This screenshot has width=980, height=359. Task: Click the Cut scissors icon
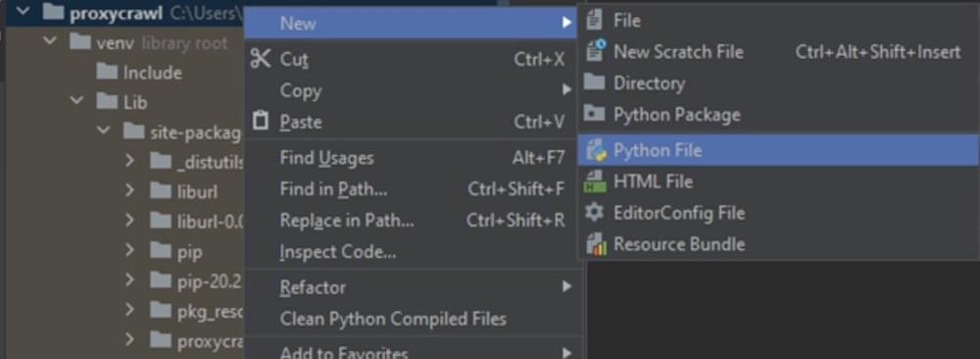coord(260,59)
